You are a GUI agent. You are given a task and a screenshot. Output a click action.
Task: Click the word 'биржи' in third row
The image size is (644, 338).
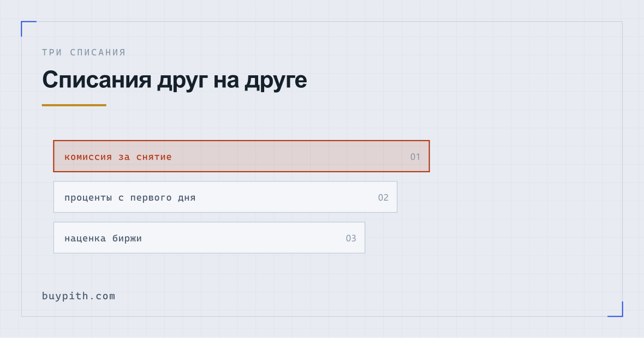pyautogui.click(x=127, y=238)
